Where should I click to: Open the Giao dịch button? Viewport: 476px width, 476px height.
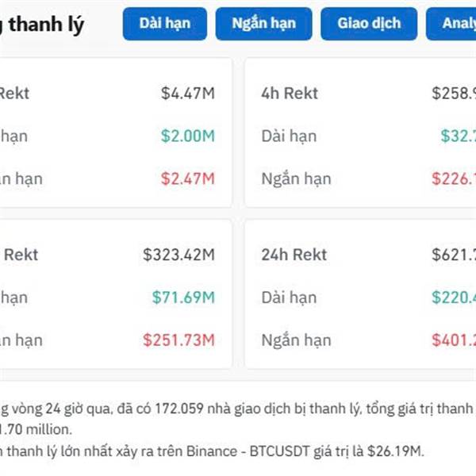point(369,24)
